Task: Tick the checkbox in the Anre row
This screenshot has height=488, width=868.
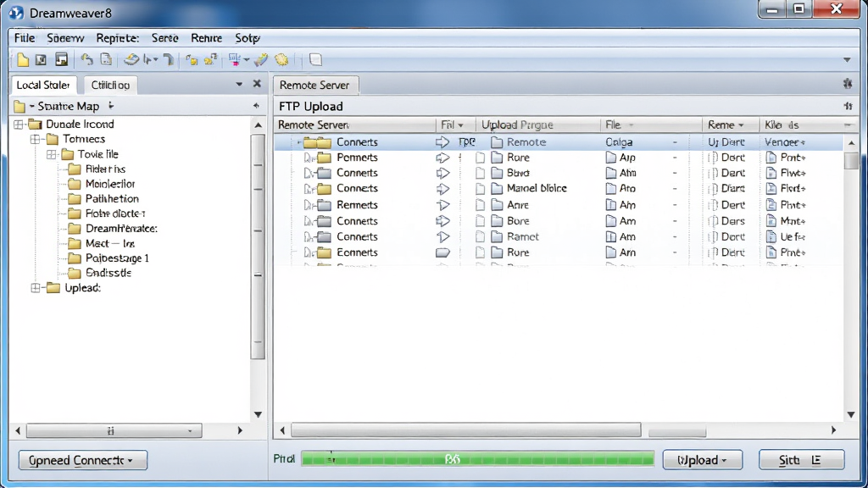Action: tap(480, 205)
